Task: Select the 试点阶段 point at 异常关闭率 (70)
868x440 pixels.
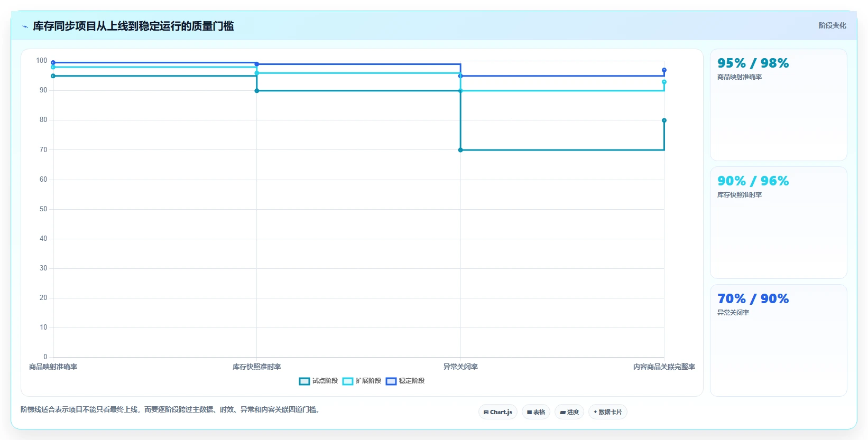Action: coord(460,150)
